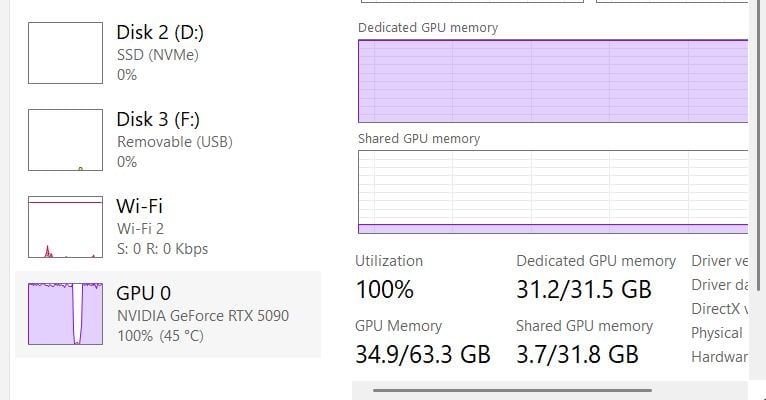Click the horizontal scrollbar below GPU stats

512,390
